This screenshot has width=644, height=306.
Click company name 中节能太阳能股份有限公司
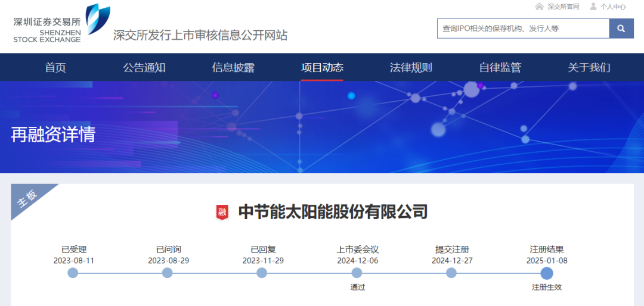pos(333,212)
